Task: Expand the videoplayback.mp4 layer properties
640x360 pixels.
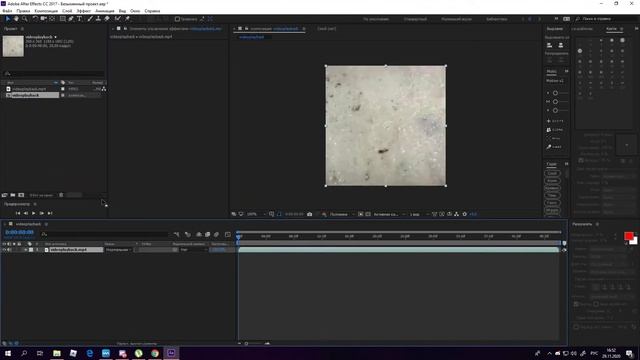Action: tap(25, 249)
